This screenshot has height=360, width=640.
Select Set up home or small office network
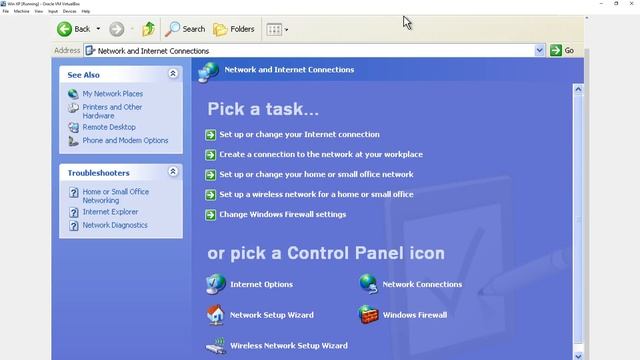[x=316, y=174]
